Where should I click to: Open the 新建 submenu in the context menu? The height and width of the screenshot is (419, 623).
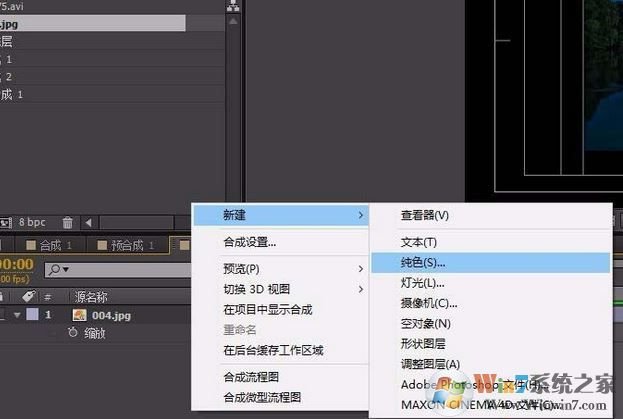pyautogui.click(x=281, y=215)
